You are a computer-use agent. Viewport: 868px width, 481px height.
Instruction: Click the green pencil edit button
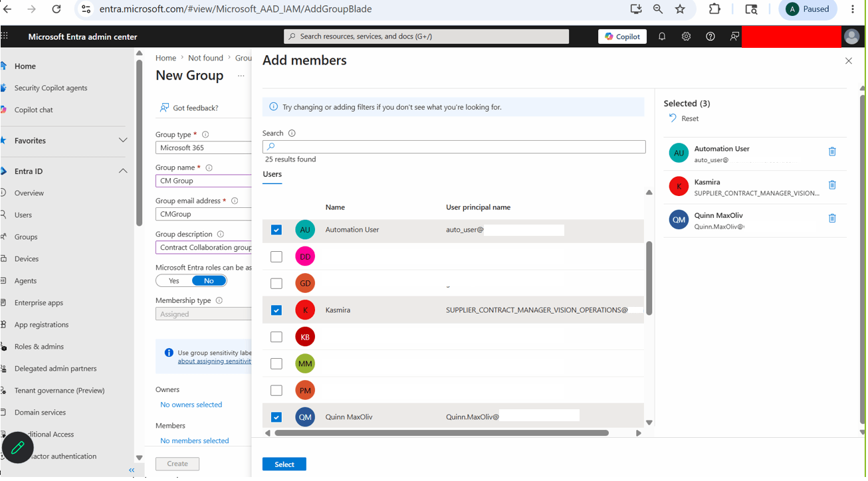click(17, 448)
